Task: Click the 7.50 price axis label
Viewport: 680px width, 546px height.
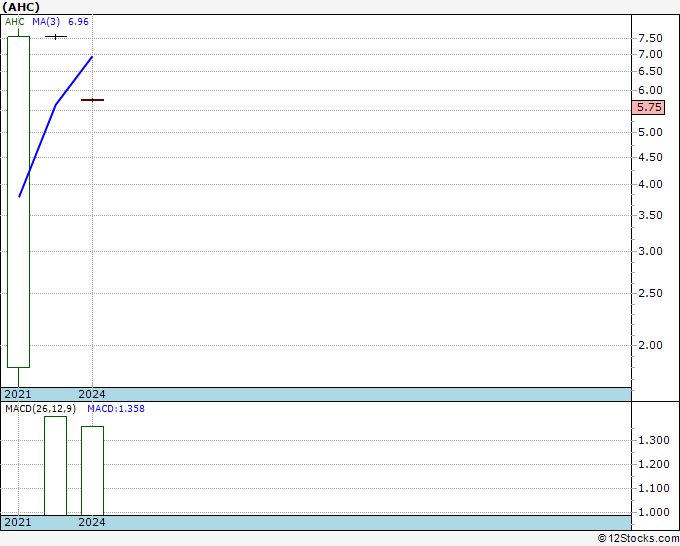Action: tap(650, 39)
